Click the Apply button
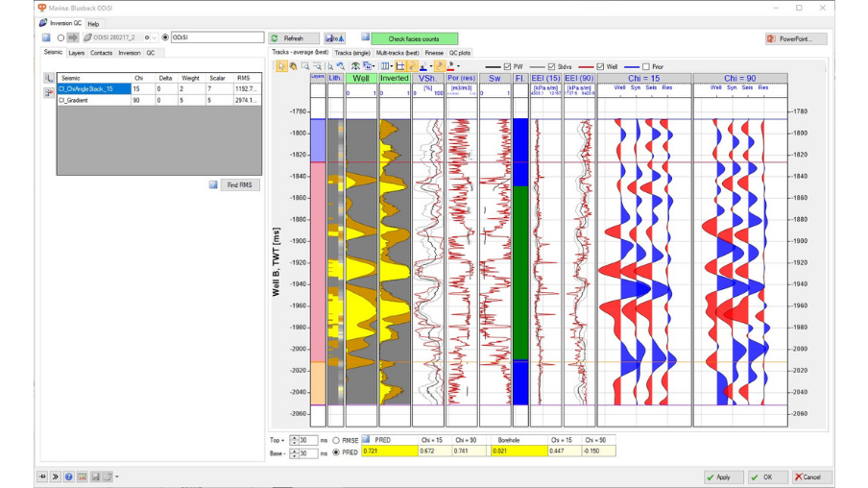The height and width of the screenshot is (488, 868). (x=724, y=476)
